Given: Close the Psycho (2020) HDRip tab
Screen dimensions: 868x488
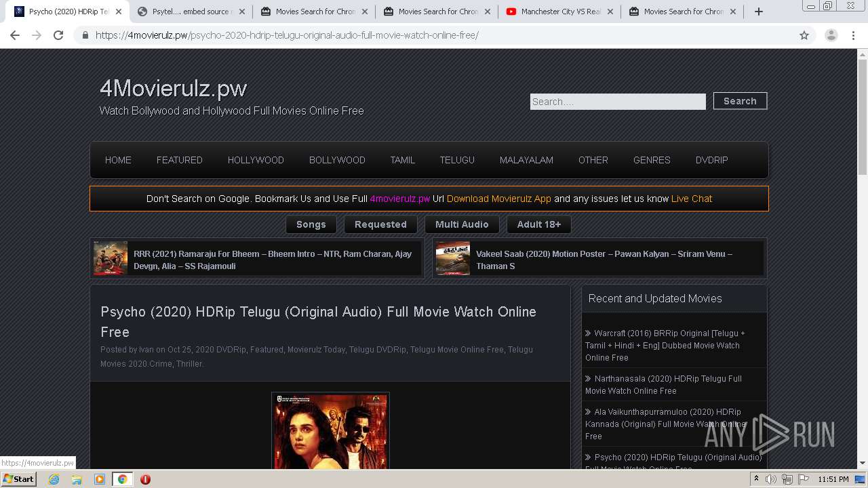Looking at the screenshot, I should [x=119, y=12].
